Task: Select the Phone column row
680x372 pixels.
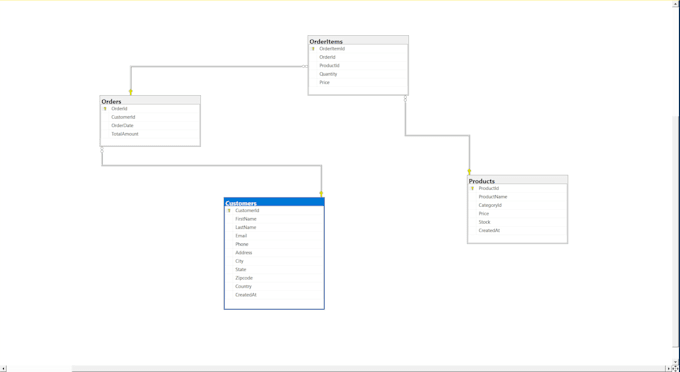Action: coord(274,244)
